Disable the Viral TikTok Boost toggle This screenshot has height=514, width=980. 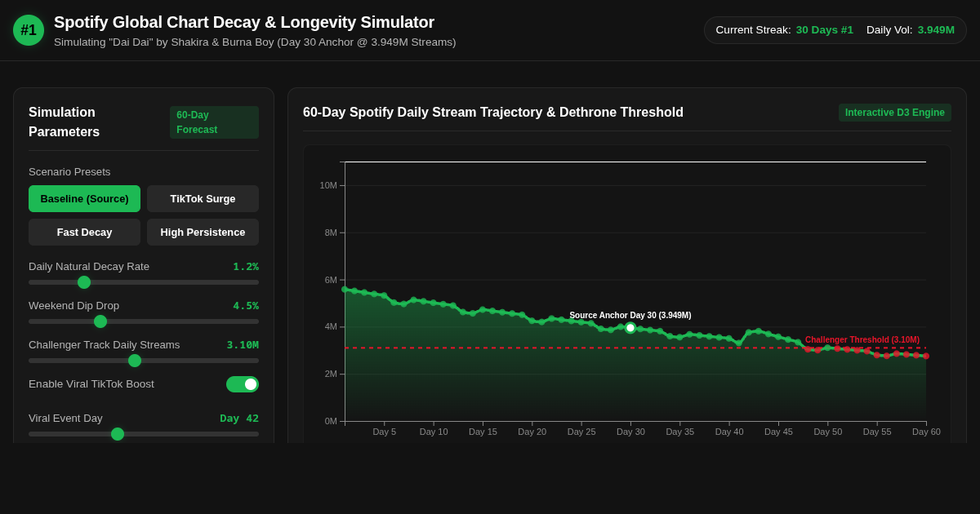(x=243, y=384)
